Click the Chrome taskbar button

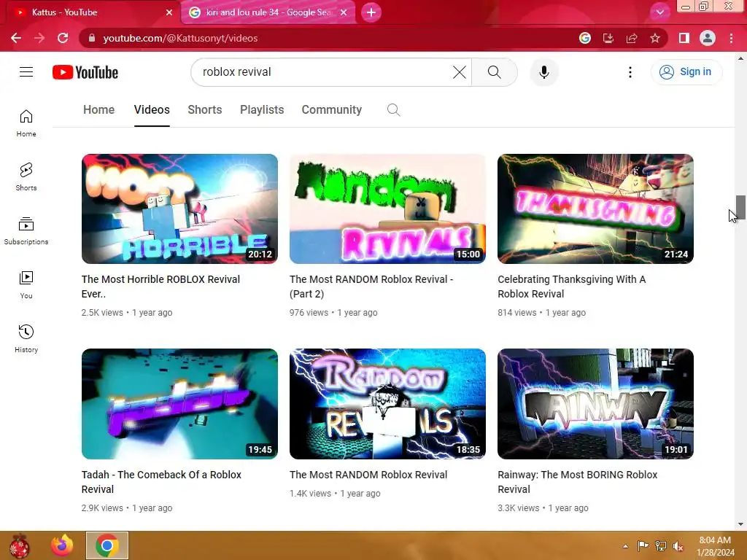(x=107, y=545)
